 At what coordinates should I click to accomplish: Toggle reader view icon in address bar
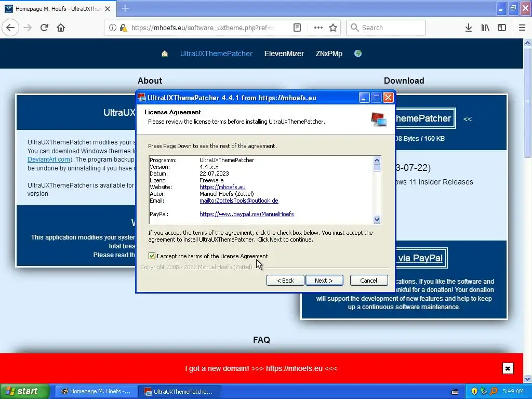point(297,28)
